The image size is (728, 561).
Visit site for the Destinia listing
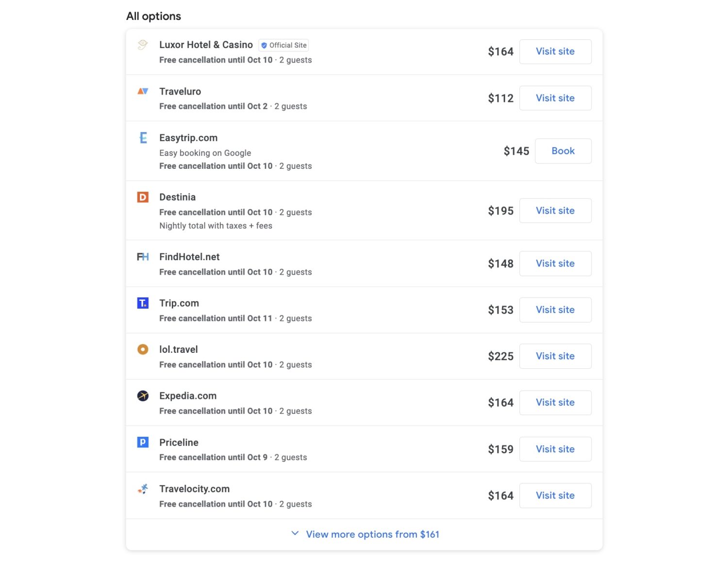click(x=555, y=211)
